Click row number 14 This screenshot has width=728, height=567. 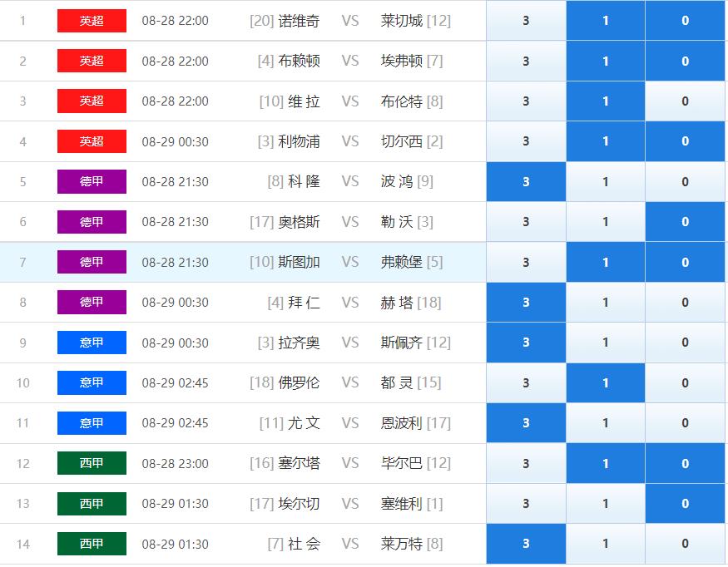(22, 544)
